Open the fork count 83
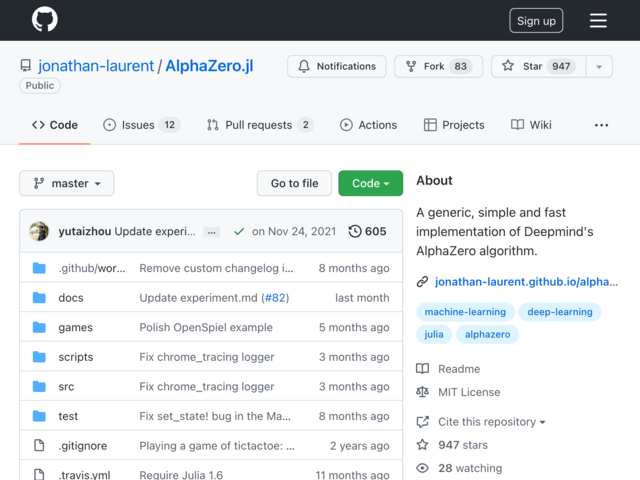This screenshot has height=480, width=640. pyautogui.click(x=460, y=66)
